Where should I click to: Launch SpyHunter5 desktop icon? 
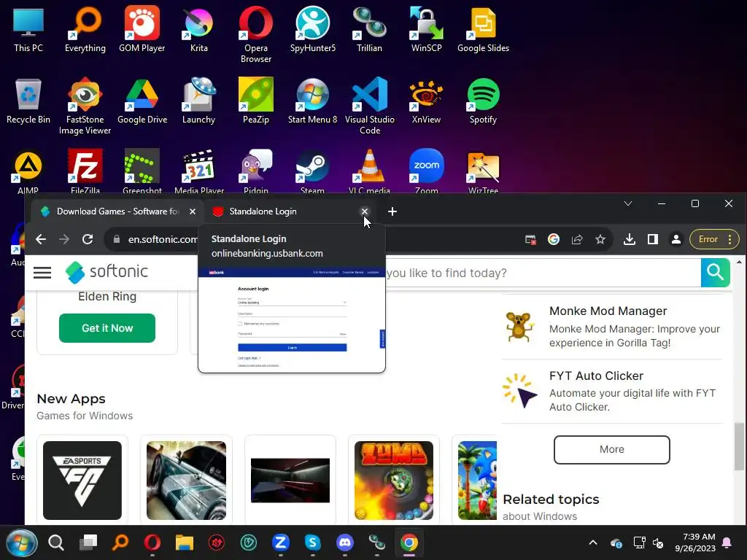coord(312,29)
